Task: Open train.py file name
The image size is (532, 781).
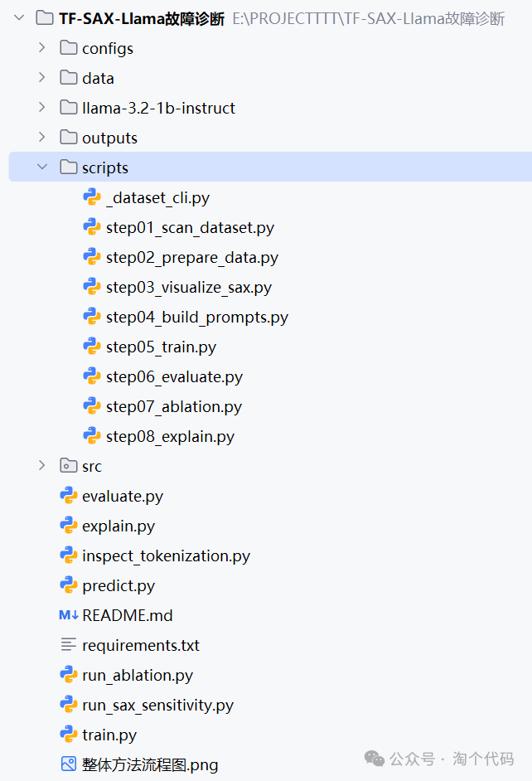Action: point(109,735)
